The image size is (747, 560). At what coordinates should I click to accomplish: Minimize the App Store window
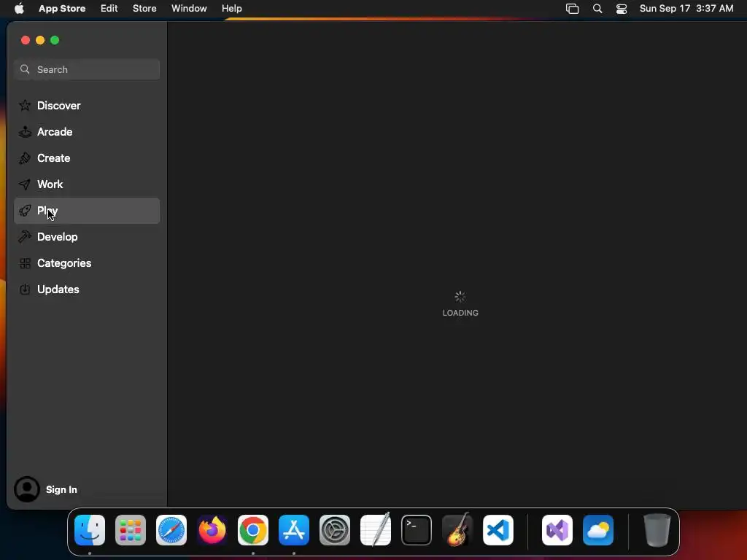(40, 40)
